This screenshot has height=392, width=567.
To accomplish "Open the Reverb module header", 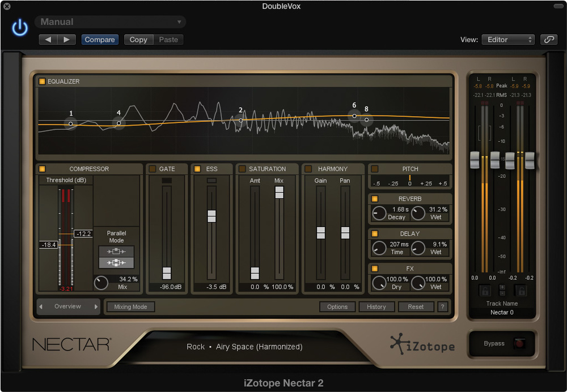I will pos(410,199).
